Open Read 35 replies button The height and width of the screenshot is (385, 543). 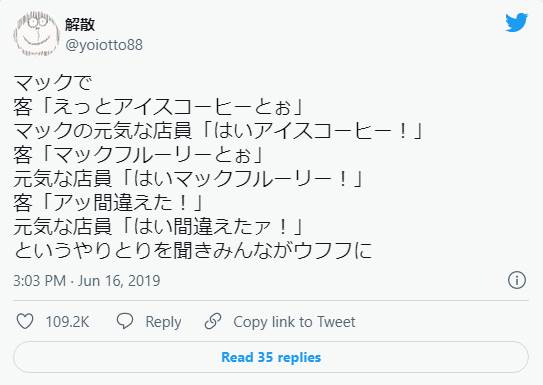pos(271,357)
